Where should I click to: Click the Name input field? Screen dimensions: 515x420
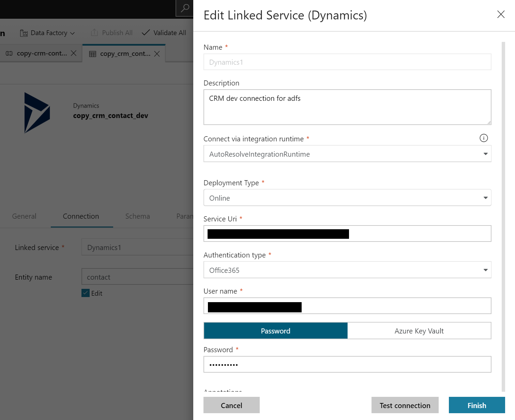point(347,62)
